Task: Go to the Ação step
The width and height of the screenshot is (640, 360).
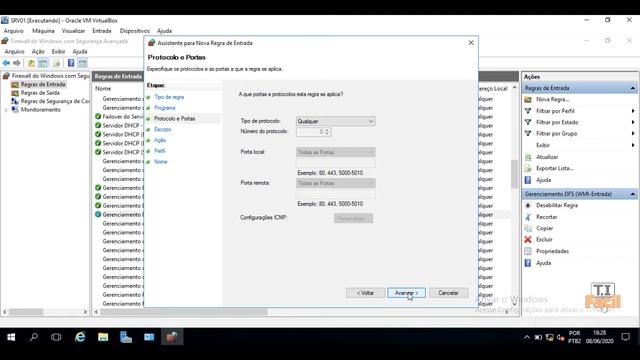Action: coord(160,140)
